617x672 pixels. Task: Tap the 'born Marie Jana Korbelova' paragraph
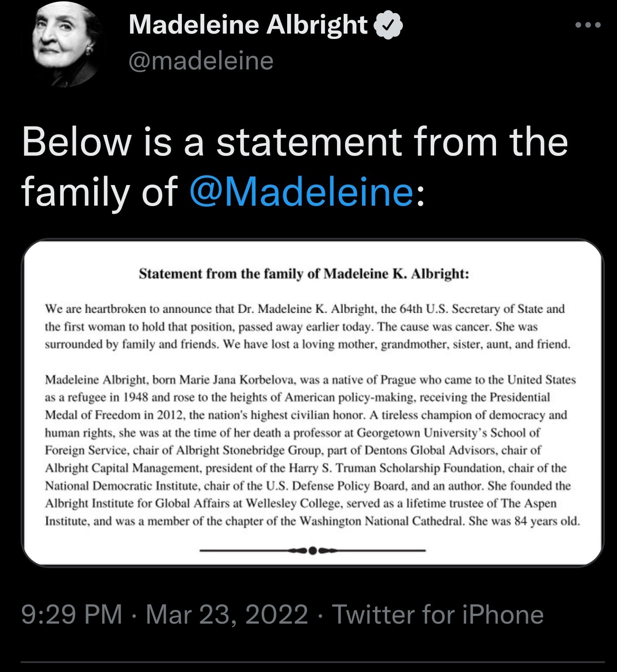[313, 450]
